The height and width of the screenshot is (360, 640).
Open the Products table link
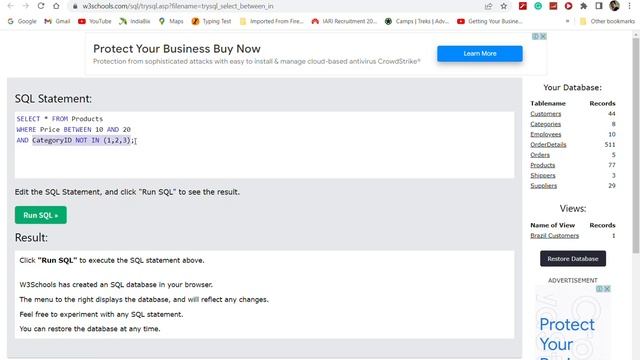tap(542, 165)
